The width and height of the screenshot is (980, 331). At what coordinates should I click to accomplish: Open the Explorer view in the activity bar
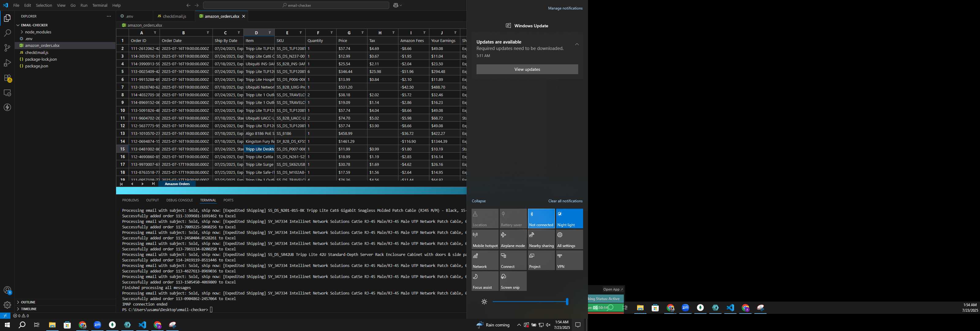pyautogui.click(x=7, y=18)
